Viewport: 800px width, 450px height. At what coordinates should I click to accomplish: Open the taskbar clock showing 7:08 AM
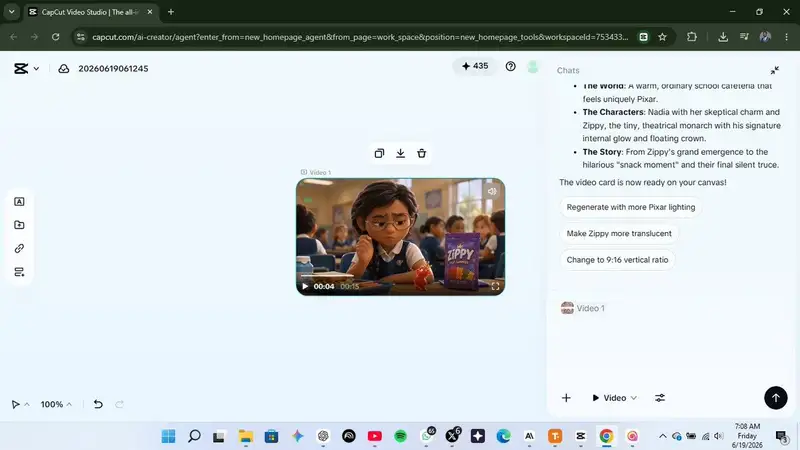click(x=747, y=436)
